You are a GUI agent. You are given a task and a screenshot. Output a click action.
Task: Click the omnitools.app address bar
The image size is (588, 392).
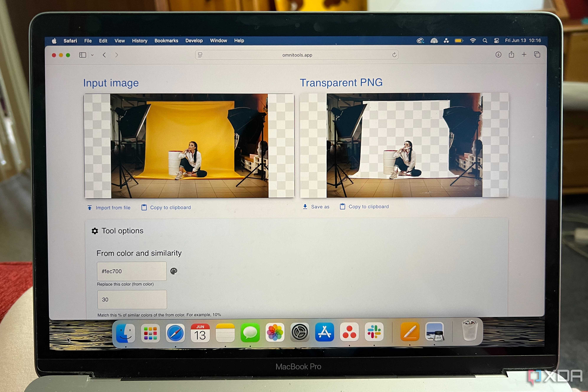[x=297, y=55]
